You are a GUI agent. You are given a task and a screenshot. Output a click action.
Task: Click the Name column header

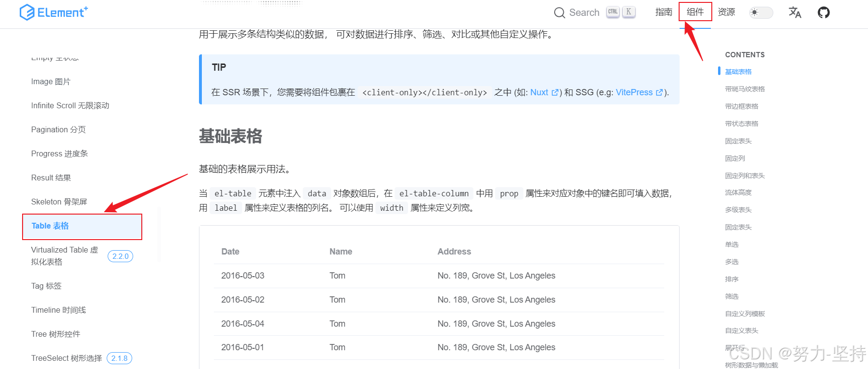pos(341,252)
